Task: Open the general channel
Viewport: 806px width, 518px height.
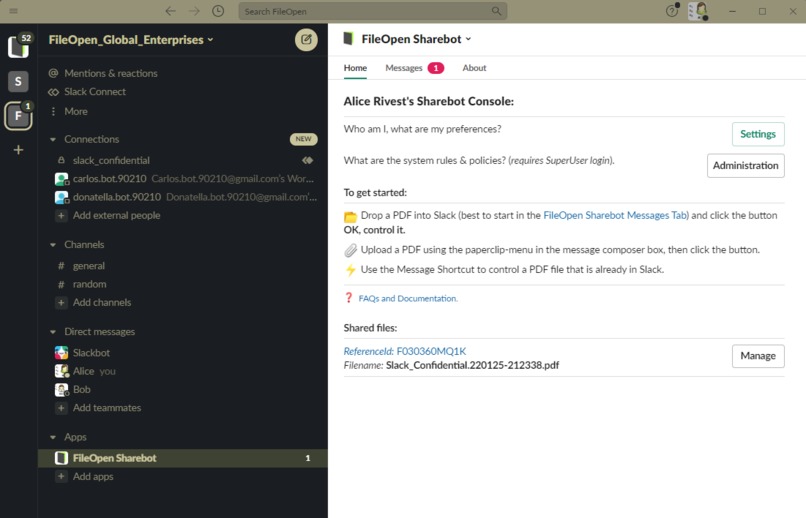Action: (89, 266)
